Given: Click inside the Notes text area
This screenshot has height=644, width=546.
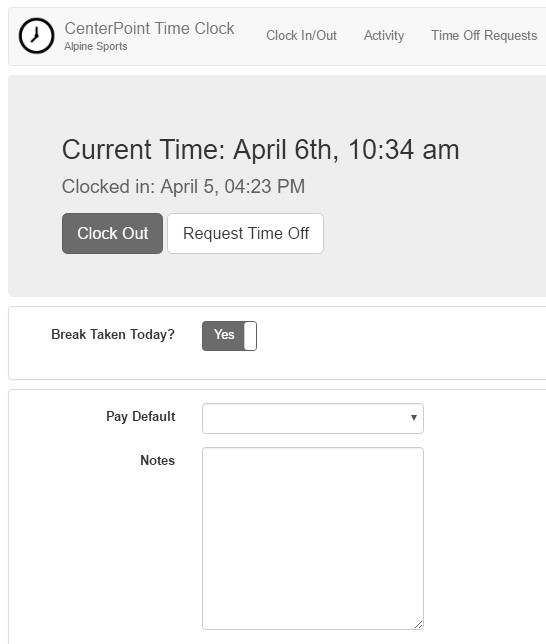Looking at the screenshot, I should [313, 538].
